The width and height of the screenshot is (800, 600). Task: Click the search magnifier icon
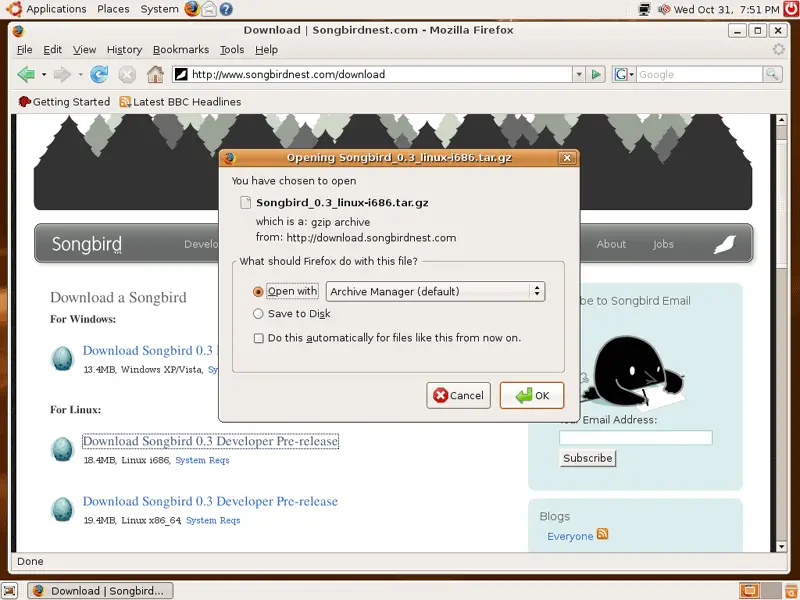click(x=772, y=74)
